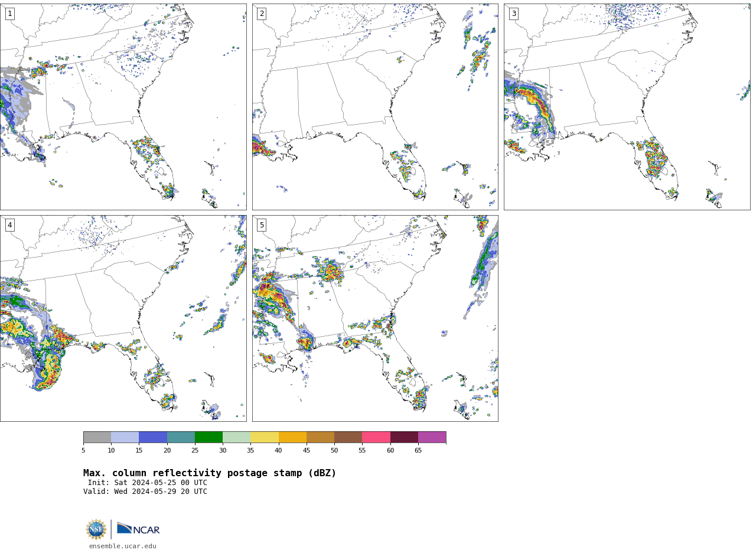
Task: Click the orange 40-45 dBZ swatch
Action: click(x=292, y=437)
